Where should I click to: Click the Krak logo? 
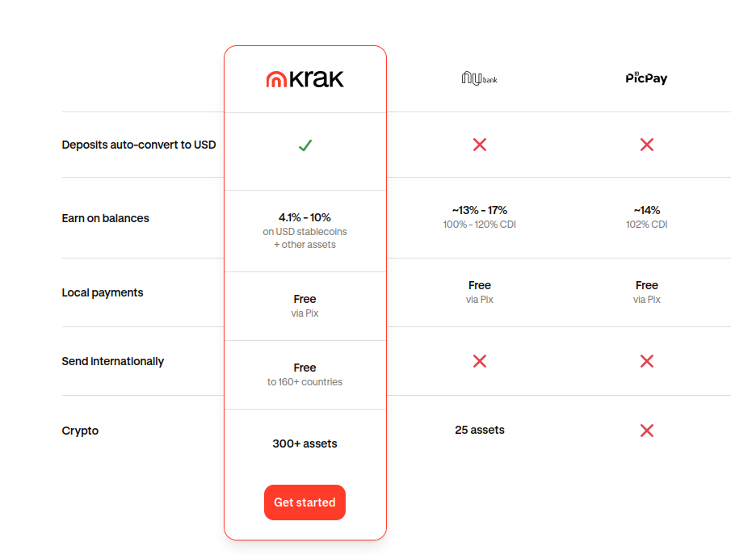[x=304, y=78]
